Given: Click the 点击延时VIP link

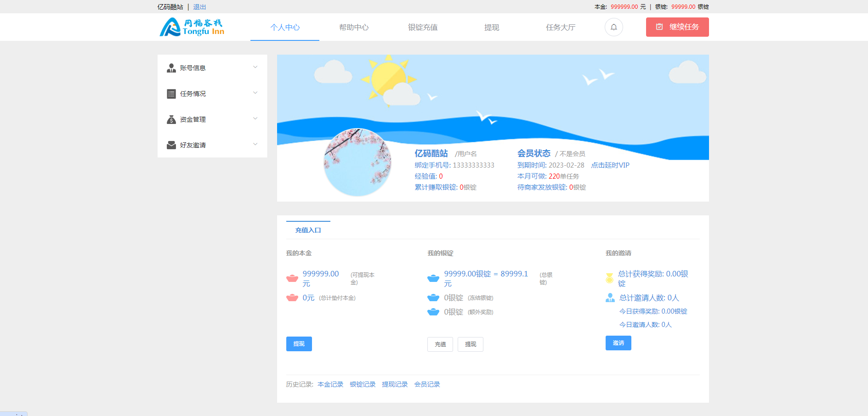Looking at the screenshot, I should pyautogui.click(x=610, y=165).
